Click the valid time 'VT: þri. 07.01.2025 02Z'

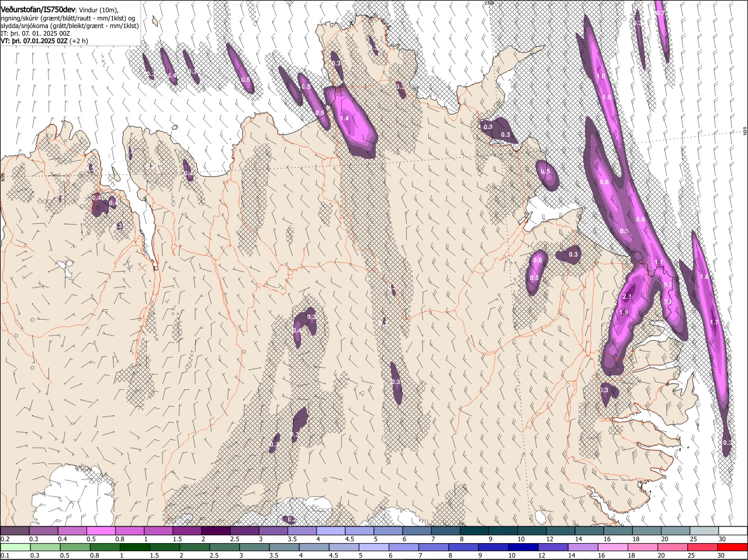pyautogui.click(x=34, y=41)
